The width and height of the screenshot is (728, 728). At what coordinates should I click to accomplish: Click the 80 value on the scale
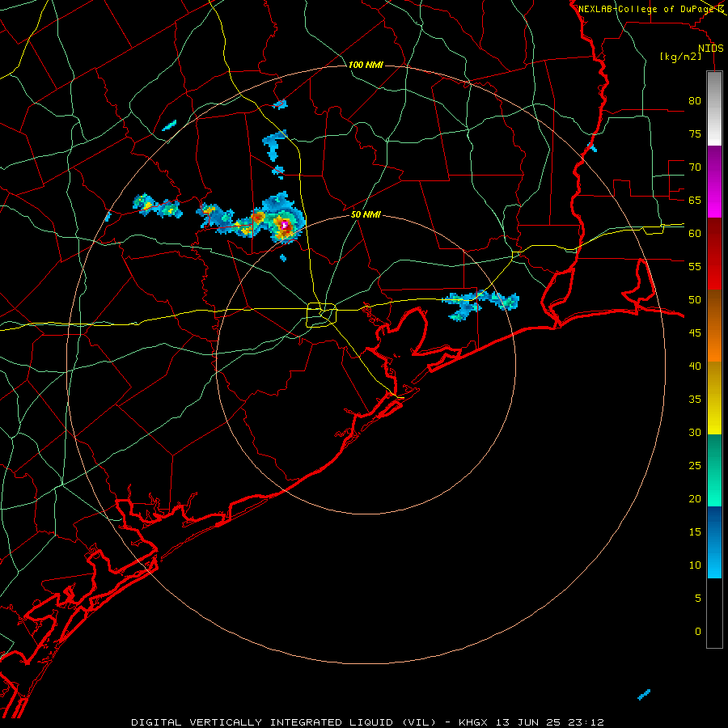point(695,101)
